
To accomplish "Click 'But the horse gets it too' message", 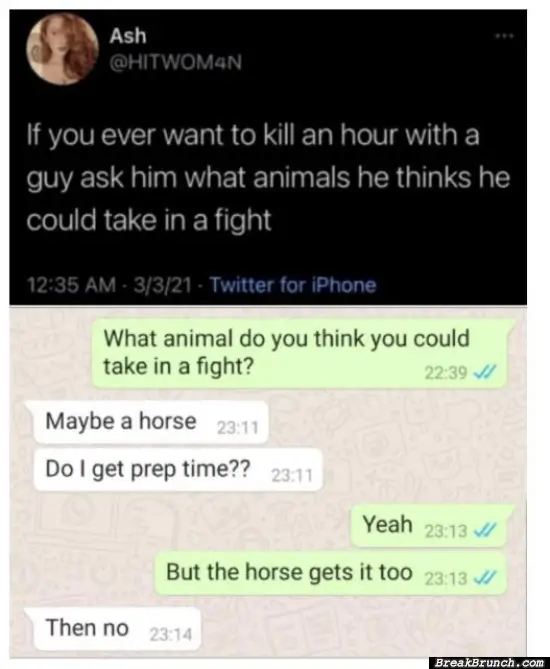I will 331,573.
